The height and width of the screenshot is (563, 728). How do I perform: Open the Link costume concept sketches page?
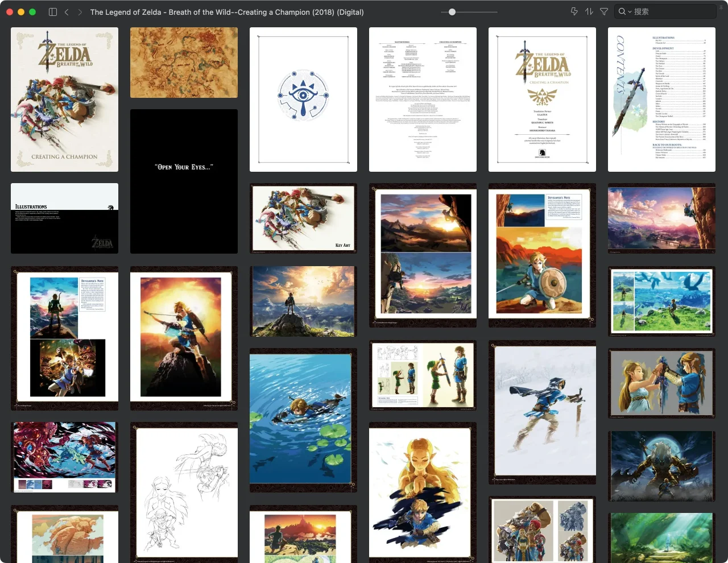[x=423, y=375]
